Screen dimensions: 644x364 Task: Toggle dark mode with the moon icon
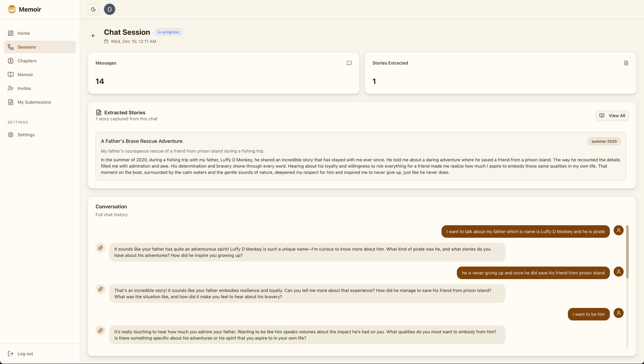pos(93,9)
